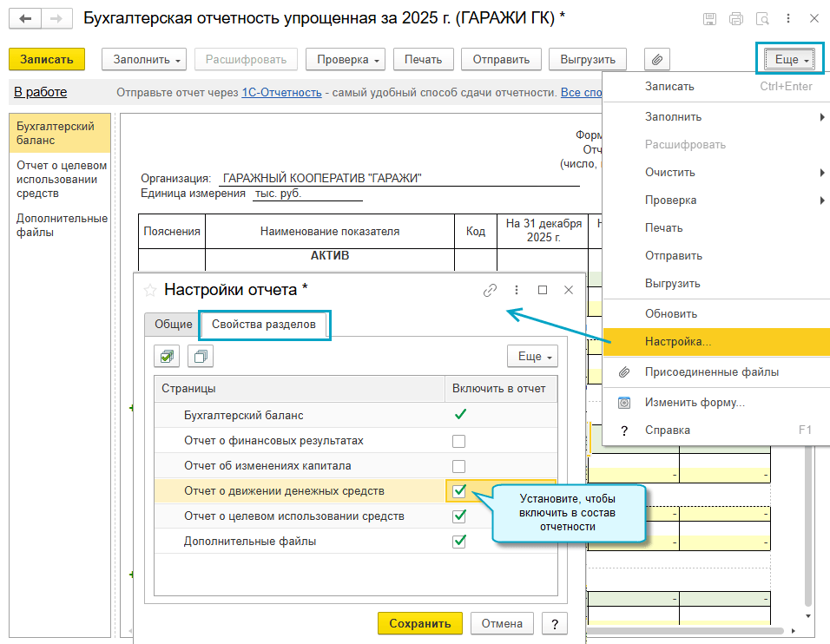830x644 pixels.
Task: Click the horizontal scrollbar of report
Action: pos(685,631)
